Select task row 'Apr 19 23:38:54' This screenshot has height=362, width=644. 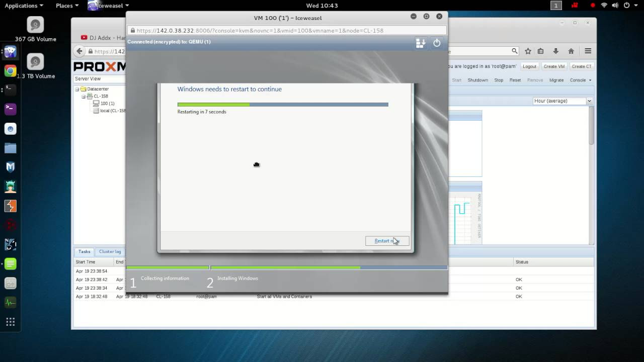(334, 271)
